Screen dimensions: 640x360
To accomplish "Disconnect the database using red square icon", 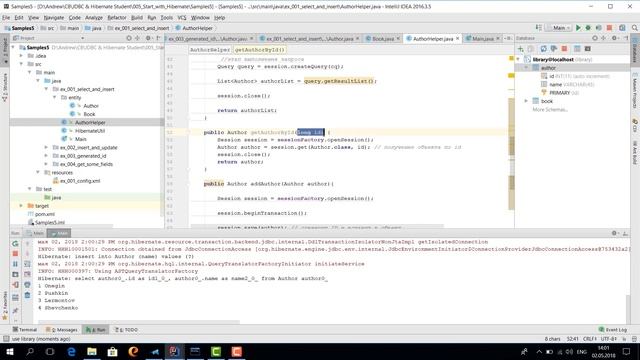I will click(564, 49).
